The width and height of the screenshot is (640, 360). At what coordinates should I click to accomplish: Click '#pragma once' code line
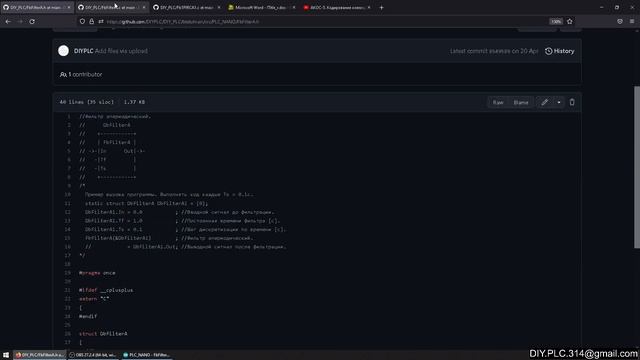97,273
